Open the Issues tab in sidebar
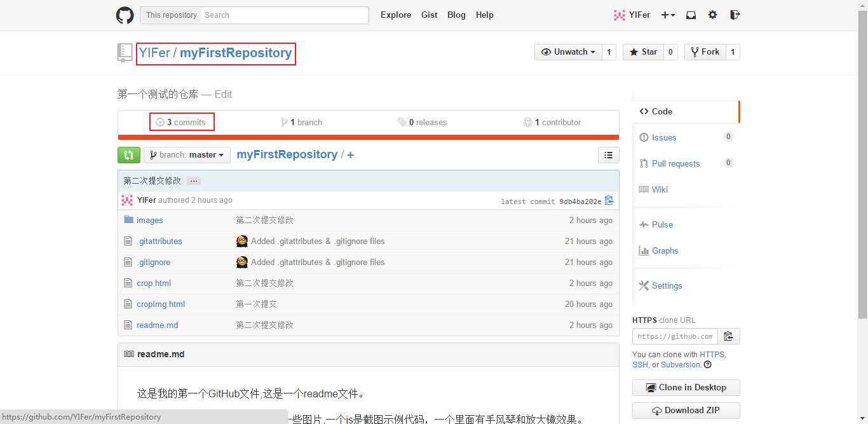 (686, 137)
